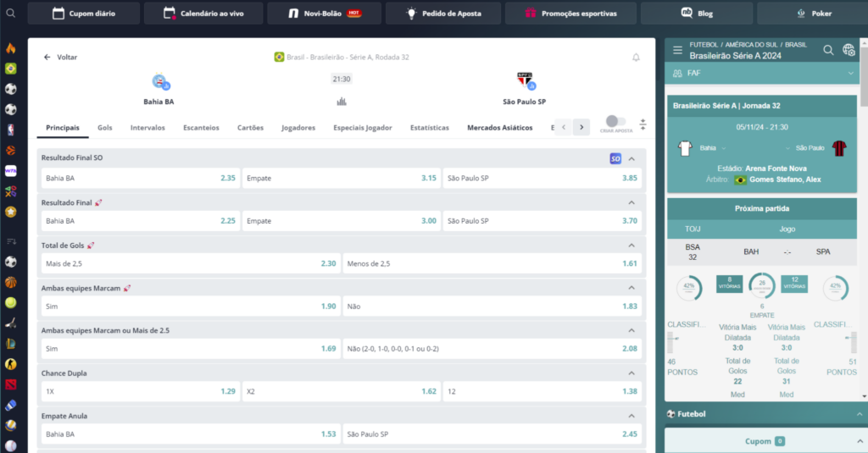The height and width of the screenshot is (453, 868).
Task: Click the SO badge in Resultado Final SO
Action: pyautogui.click(x=615, y=158)
